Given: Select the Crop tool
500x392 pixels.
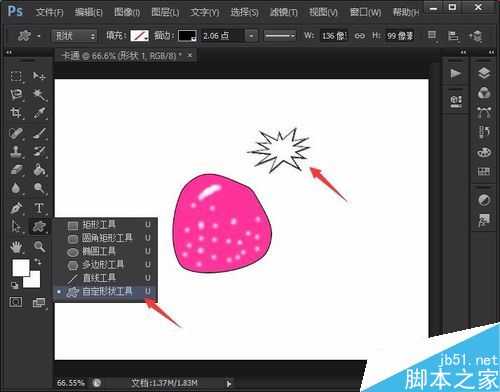Looking at the screenshot, I should click(x=16, y=113).
